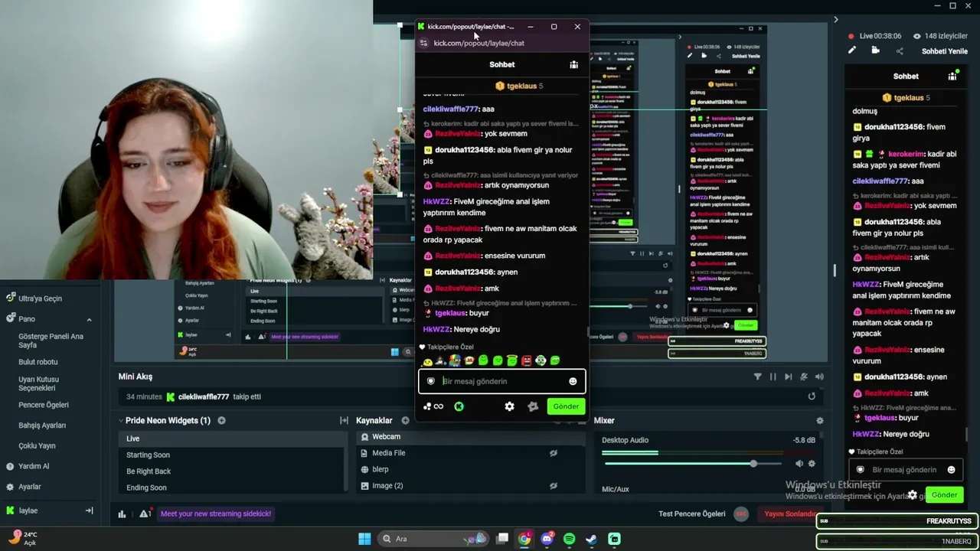Click the camera clip icon in right chat header
The width and height of the screenshot is (980, 551).
[876, 51]
